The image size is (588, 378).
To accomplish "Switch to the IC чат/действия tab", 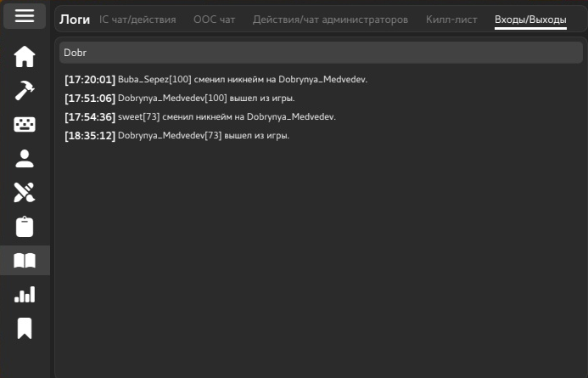I will [x=137, y=19].
